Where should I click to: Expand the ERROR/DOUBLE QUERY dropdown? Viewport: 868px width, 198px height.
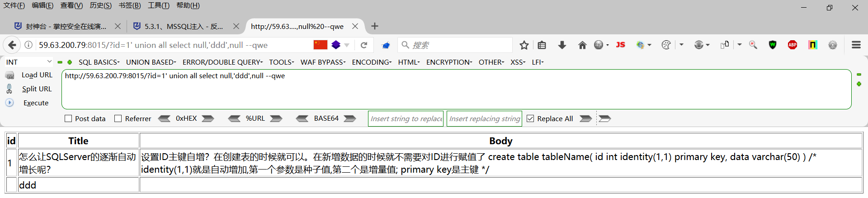tap(222, 62)
